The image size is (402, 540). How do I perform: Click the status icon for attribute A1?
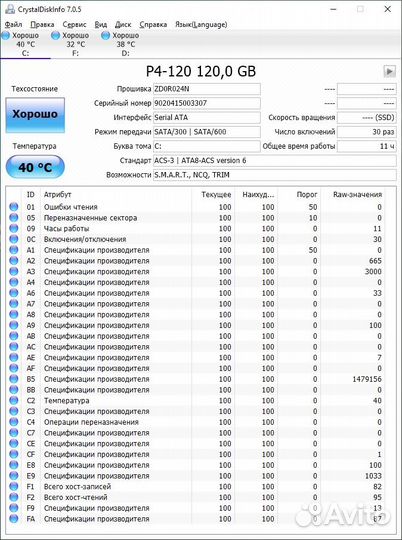point(14,250)
